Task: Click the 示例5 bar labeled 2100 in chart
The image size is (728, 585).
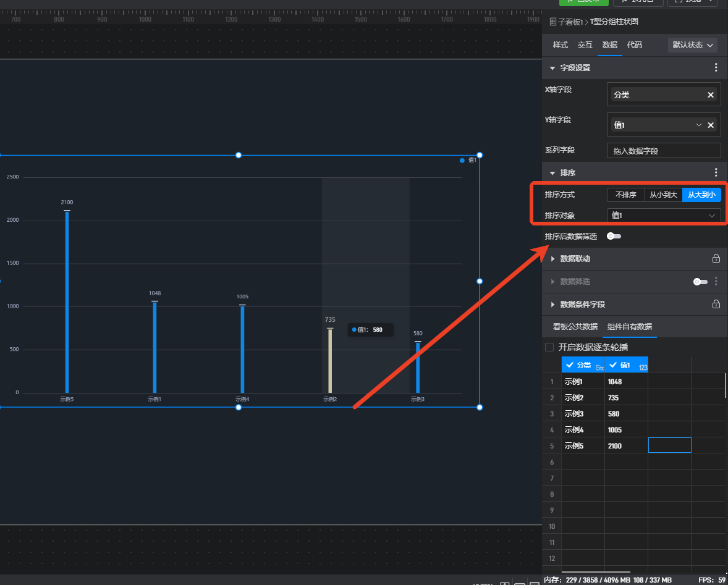Action: (67, 301)
